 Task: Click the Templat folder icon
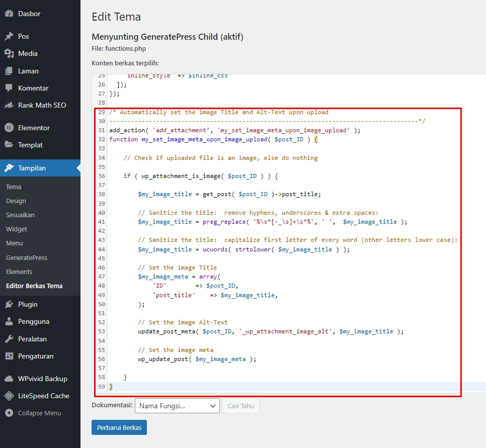9,145
